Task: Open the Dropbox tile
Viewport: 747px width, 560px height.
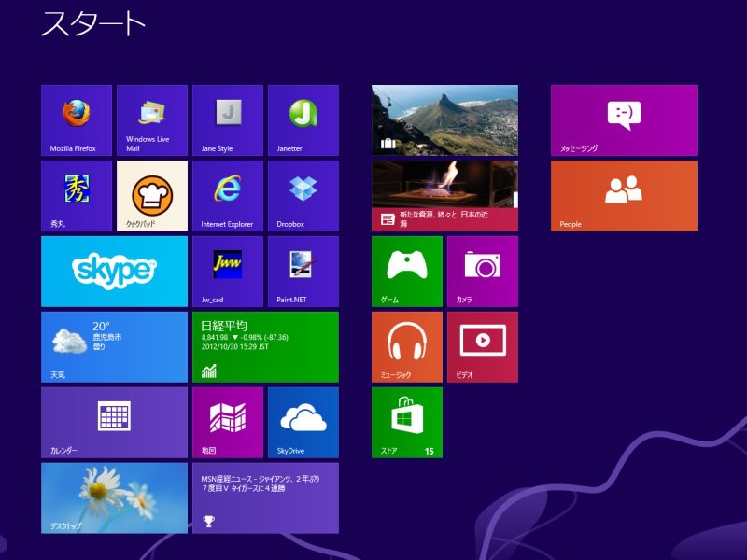Action: click(x=303, y=196)
